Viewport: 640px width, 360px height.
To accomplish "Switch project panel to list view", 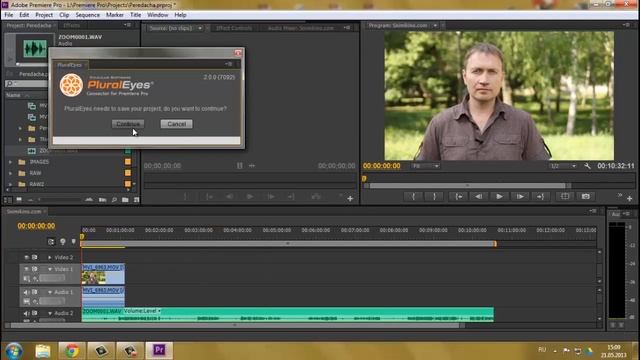I will coord(8,200).
